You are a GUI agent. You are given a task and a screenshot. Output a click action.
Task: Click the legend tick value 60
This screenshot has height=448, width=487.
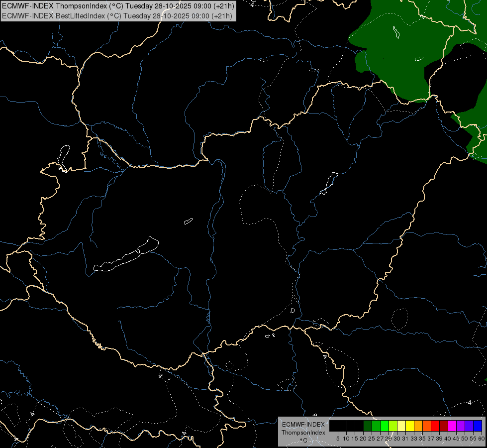(482, 439)
